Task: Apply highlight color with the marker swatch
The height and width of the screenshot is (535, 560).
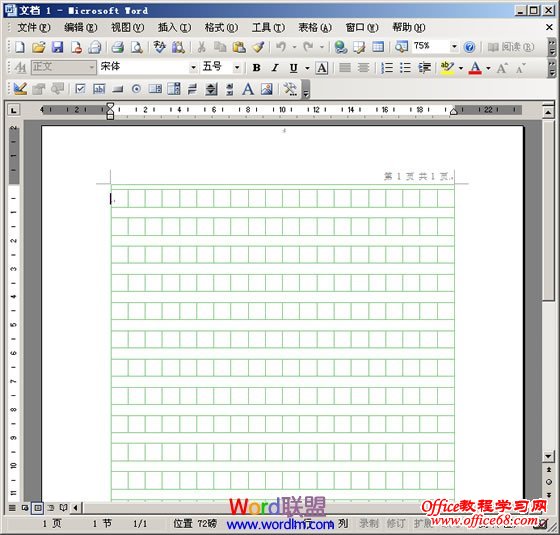Action: 447,68
